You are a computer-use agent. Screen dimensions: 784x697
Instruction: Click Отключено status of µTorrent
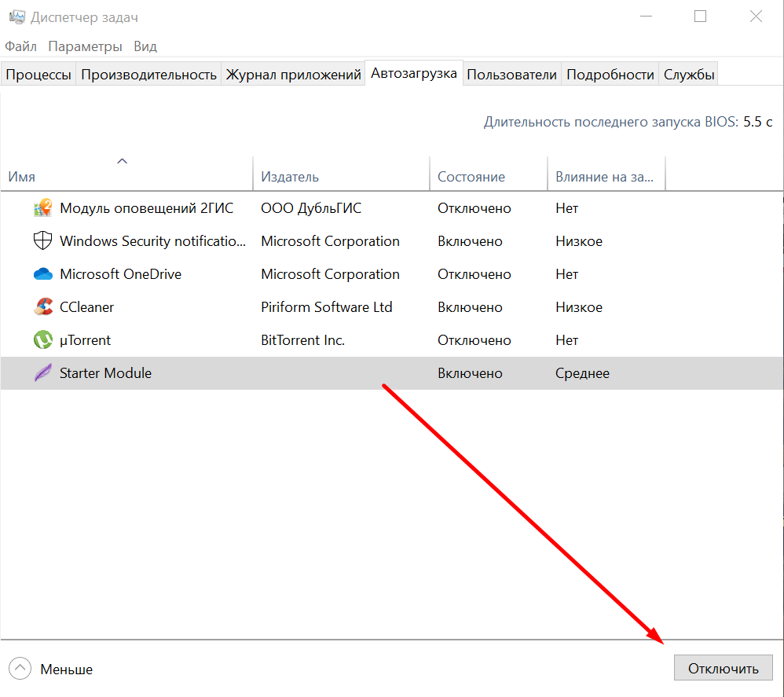[474, 340]
